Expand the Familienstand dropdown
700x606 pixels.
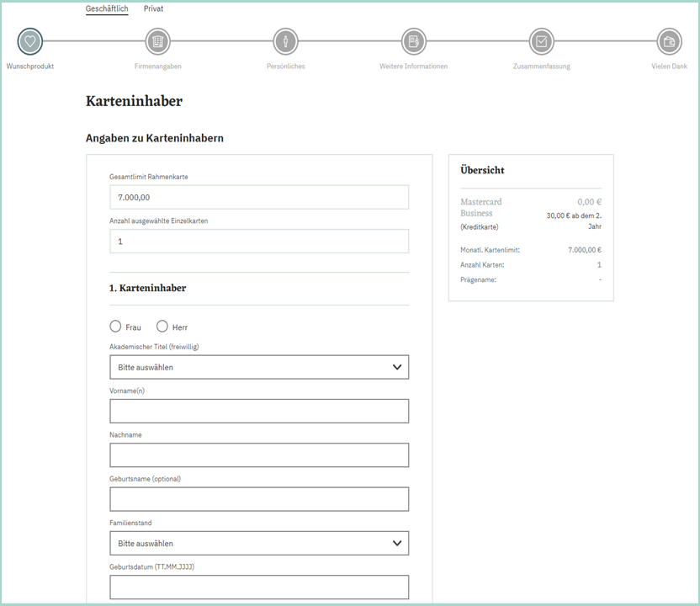(258, 543)
